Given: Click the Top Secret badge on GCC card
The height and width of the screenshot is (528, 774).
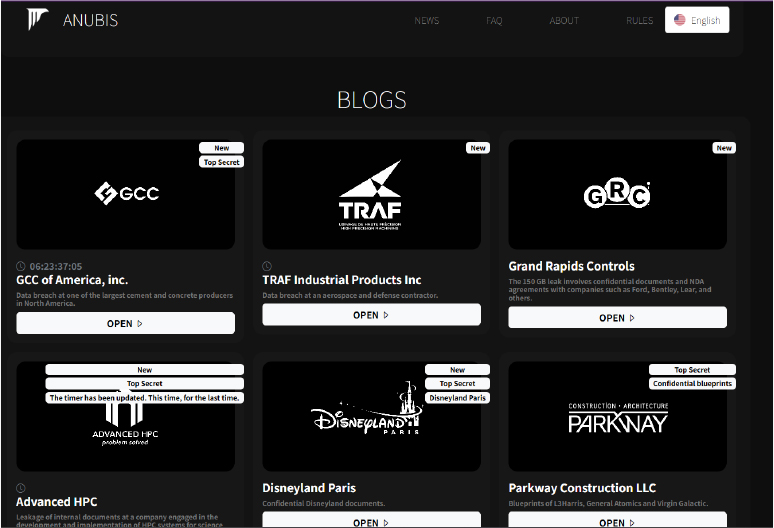Looking at the screenshot, I should click(222, 162).
